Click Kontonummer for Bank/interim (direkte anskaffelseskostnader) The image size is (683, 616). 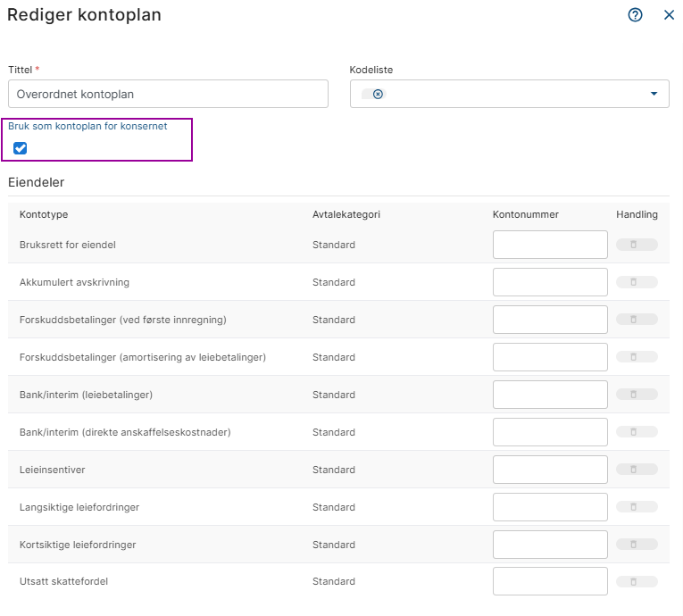[550, 432]
